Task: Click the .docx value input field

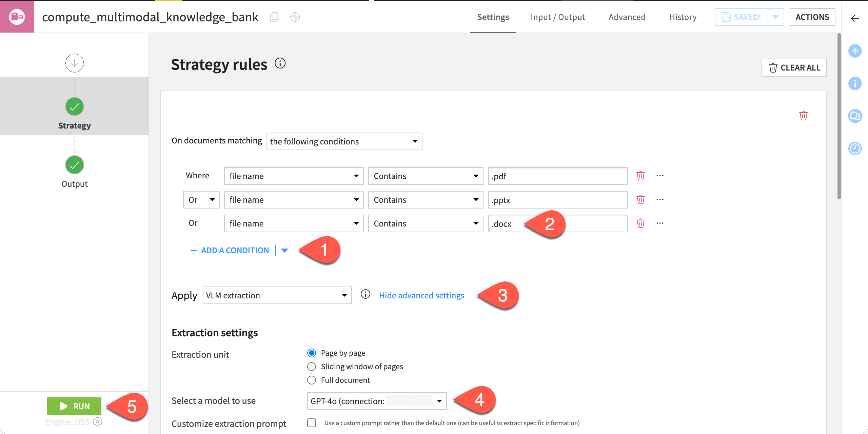Action: click(x=558, y=223)
